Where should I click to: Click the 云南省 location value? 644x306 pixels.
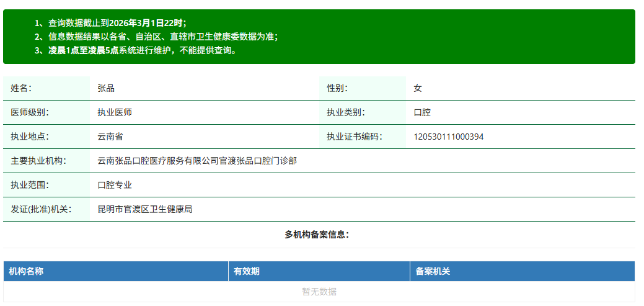(x=110, y=137)
